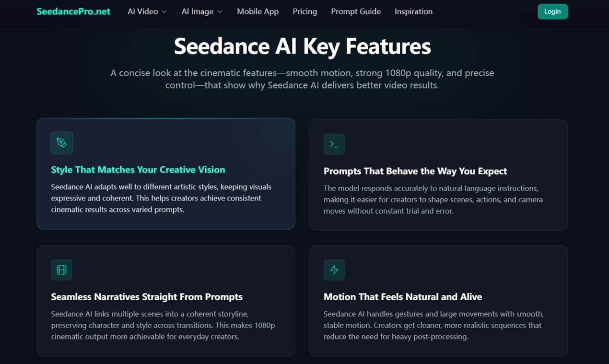Open the Pricing page

[304, 11]
